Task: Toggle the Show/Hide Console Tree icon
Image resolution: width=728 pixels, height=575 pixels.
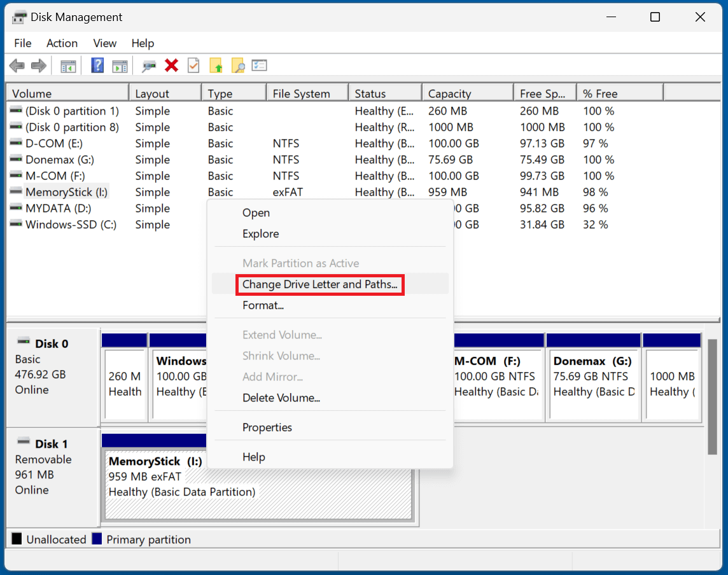Action: click(69, 65)
